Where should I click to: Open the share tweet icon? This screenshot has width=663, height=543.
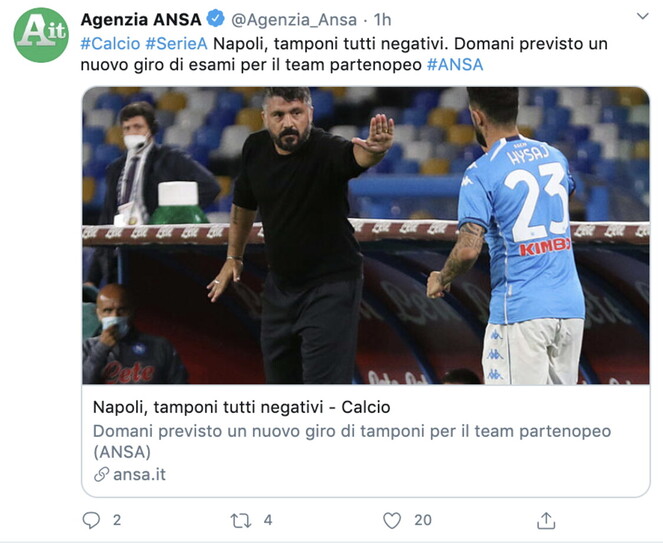tap(546, 520)
